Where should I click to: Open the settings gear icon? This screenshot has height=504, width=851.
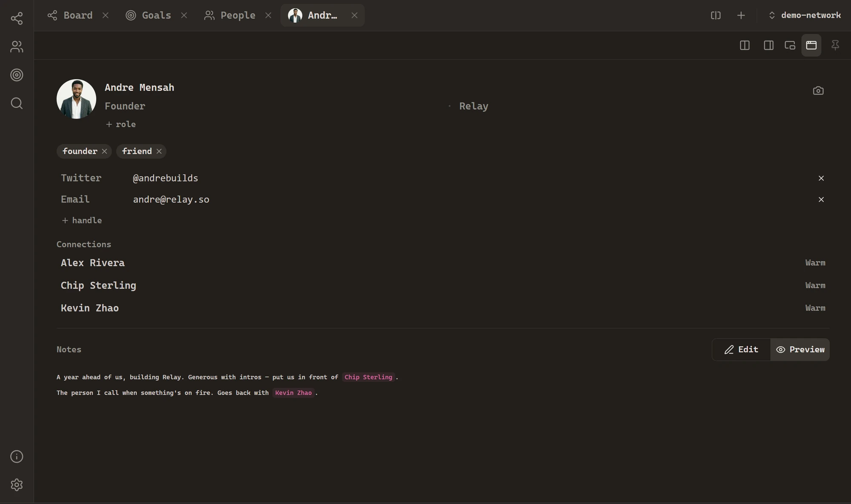(17, 485)
